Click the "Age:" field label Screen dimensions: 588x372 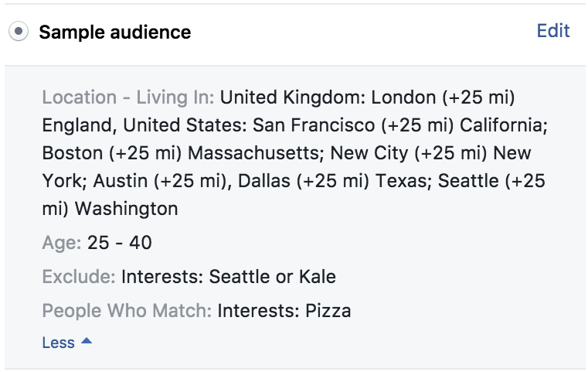[x=62, y=243]
